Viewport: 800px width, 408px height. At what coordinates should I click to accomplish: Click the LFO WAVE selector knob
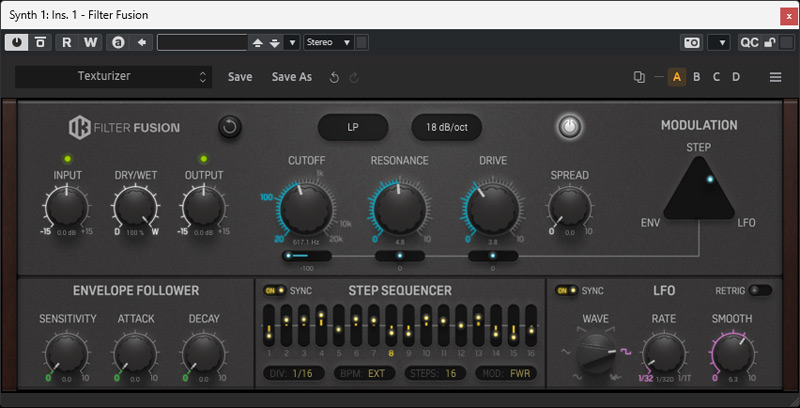point(595,354)
